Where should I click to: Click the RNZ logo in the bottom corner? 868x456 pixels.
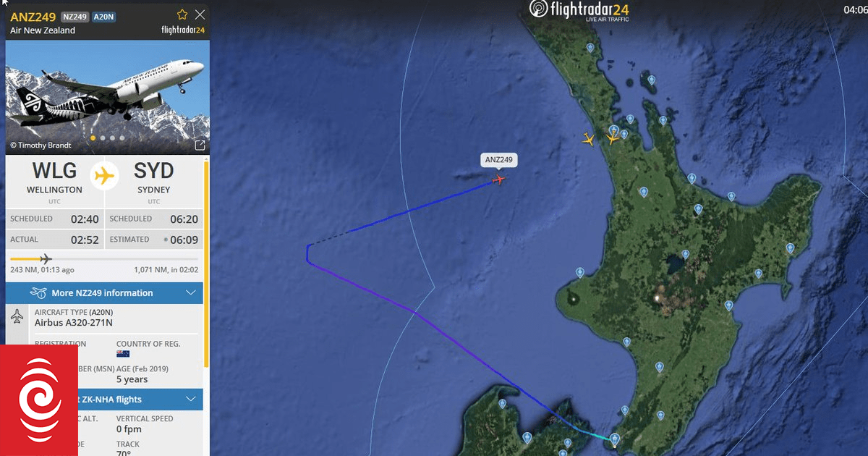(x=39, y=401)
